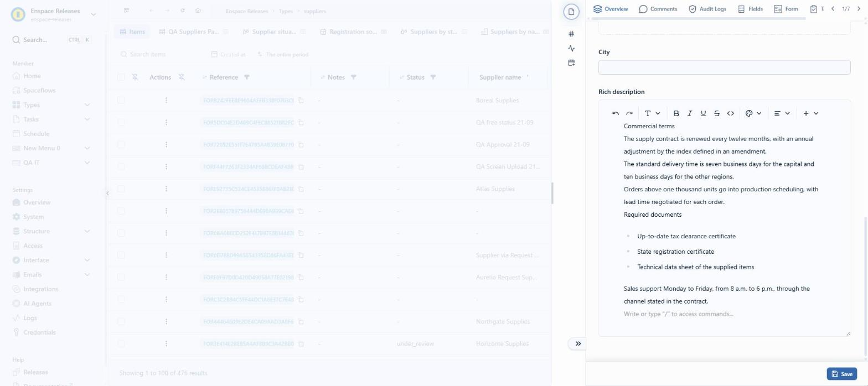Apply italic formatting in the editor
This screenshot has width=868, height=386.
[690, 113]
